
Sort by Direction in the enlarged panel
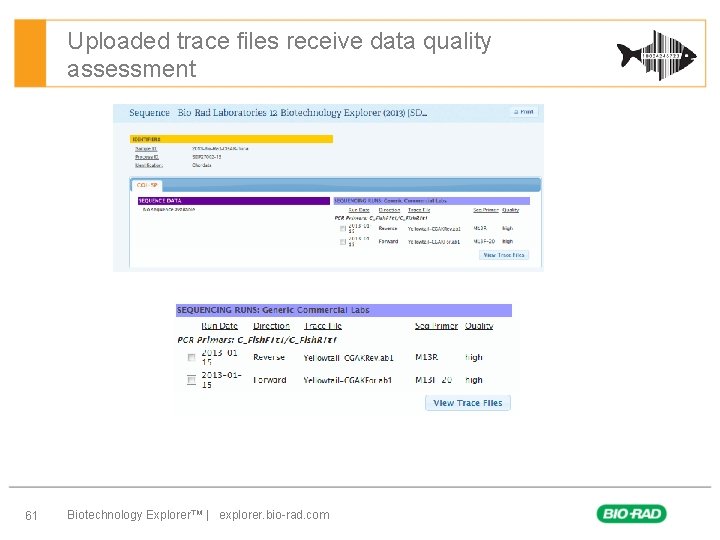coord(271,326)
